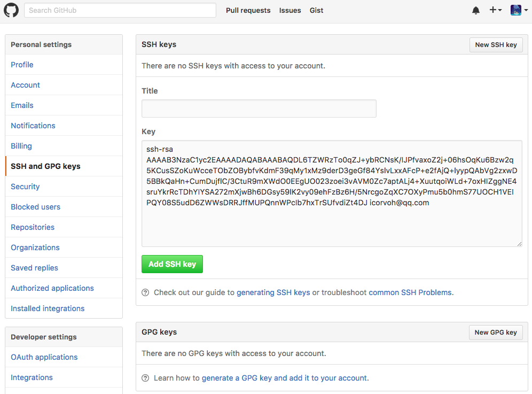Image resolution: width=532 pixels, height=394 pixels.
Task: Go to Blocked users settings
Action: (64, 207)
